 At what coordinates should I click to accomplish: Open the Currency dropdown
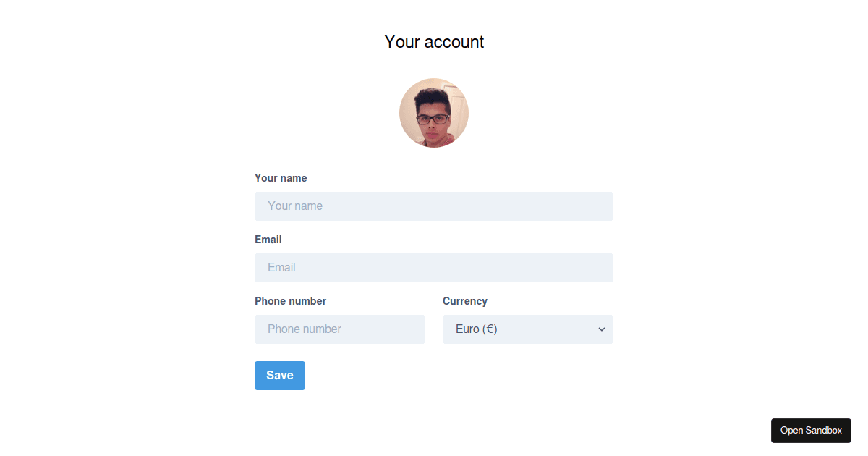pos(528,329)
